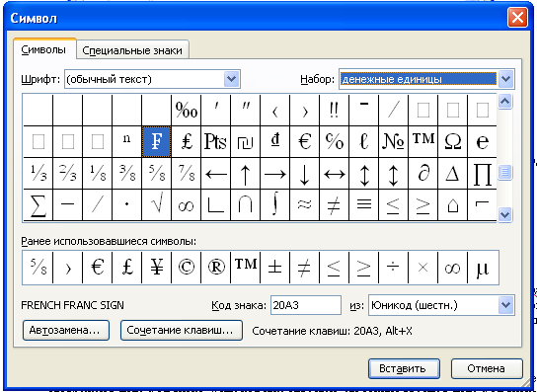
Task: Close the Символ dialog window
Action: (517, 18)
